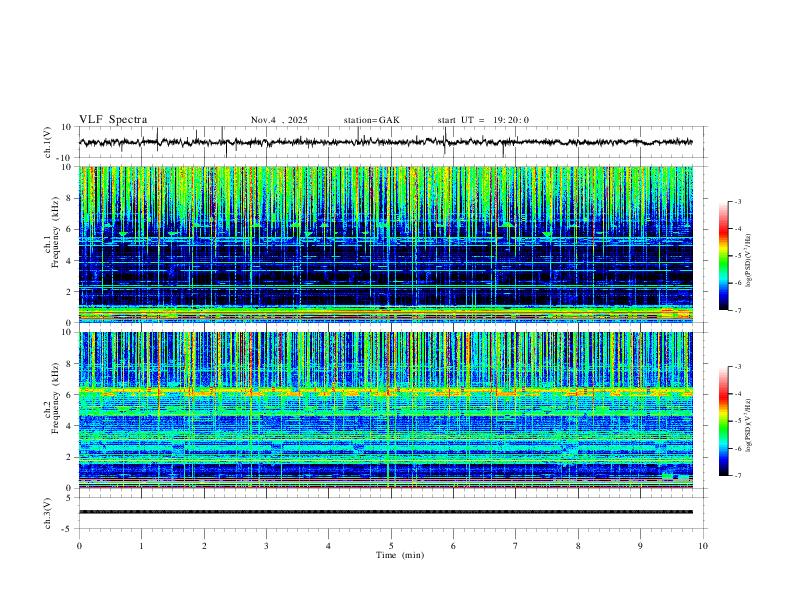Image resolution: width=792 pixels, height=612 pixels.
Task: Click the 'start UT = 19:20:0' text
Action: click(483, 120)
